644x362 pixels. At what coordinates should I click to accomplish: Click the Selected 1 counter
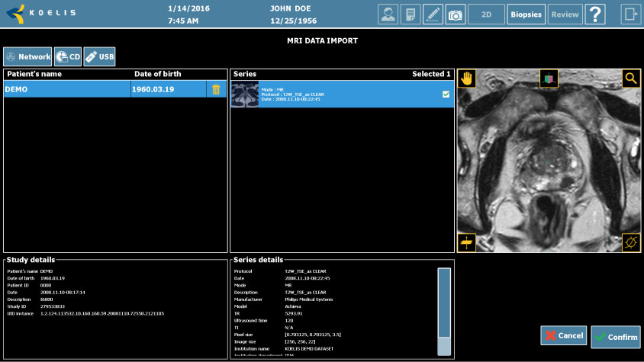click(431, 74)
